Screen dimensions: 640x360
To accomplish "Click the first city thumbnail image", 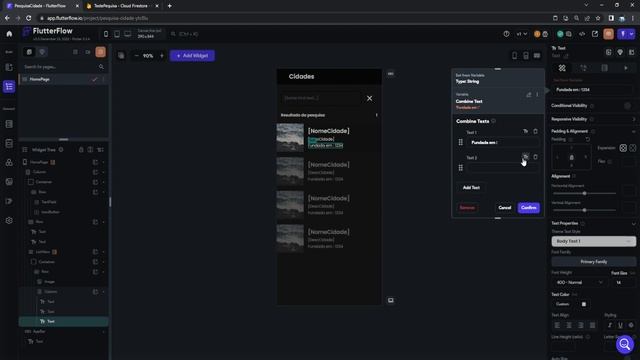I will [290, 138].
